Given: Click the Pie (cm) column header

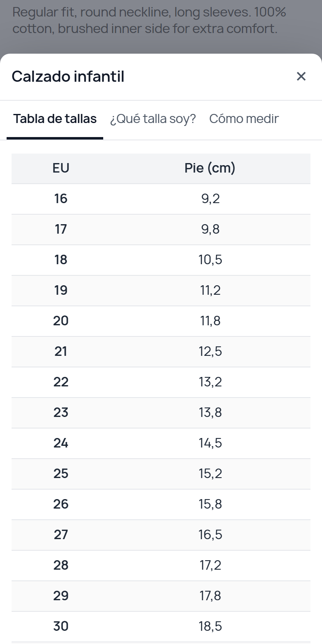Looking at the screenshot, I should 210,168.
